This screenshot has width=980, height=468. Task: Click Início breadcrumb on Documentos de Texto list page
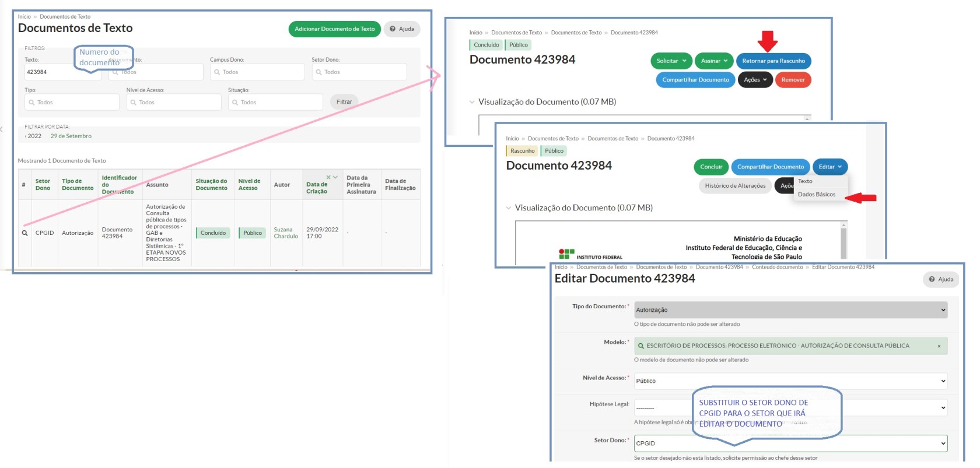pos(24,17)
